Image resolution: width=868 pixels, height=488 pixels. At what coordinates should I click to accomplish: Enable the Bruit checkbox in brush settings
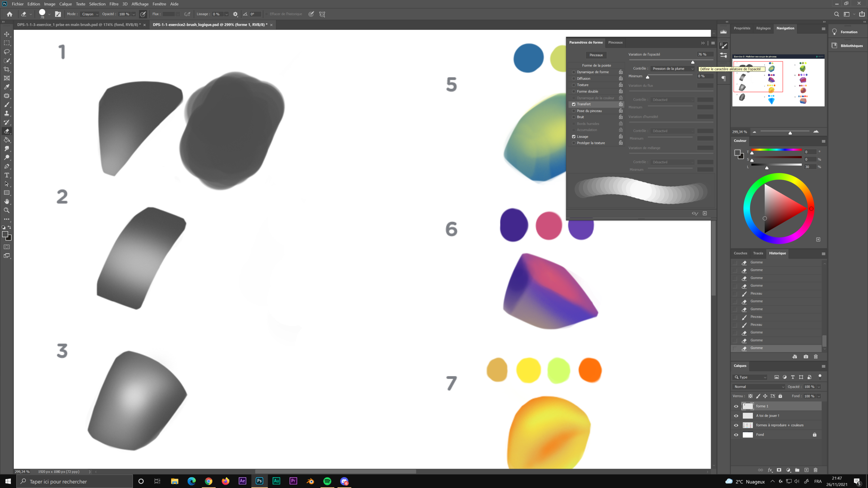point(574,117)
